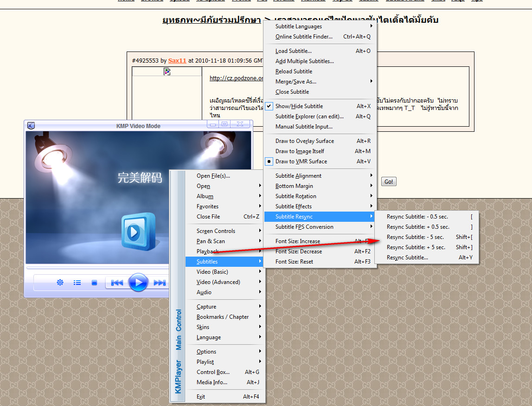Screen dimensions: 532x406
Task: Open the Options submenu
Action: point(224,352)
